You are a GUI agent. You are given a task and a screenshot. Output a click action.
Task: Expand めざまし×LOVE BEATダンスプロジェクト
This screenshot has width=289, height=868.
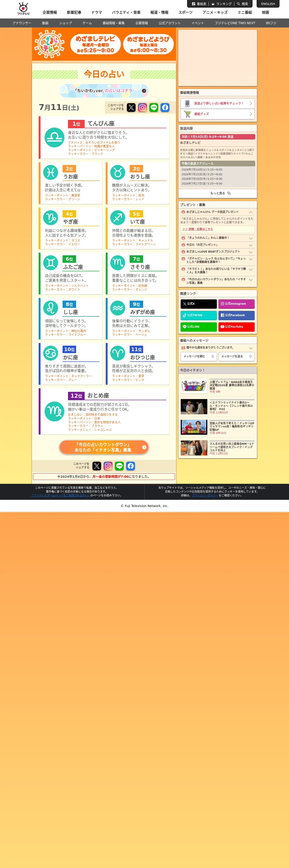click(217, 252)
